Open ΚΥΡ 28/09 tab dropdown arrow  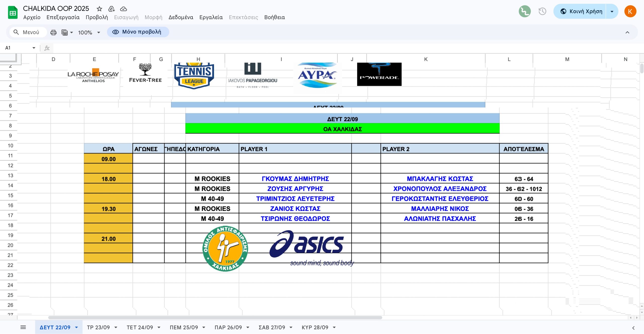coord(334,327)
